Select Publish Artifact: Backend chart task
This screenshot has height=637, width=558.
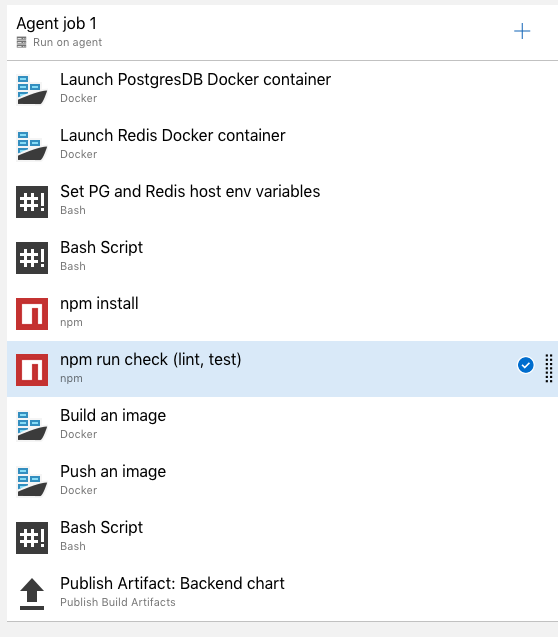[x=282, y=593]
